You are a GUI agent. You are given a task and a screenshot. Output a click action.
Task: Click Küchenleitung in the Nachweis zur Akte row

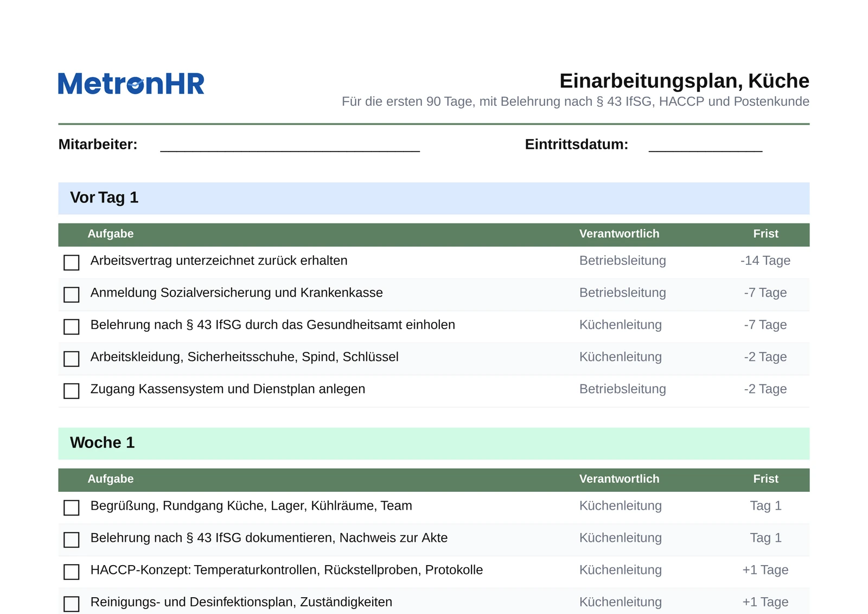tap(621, 538)
